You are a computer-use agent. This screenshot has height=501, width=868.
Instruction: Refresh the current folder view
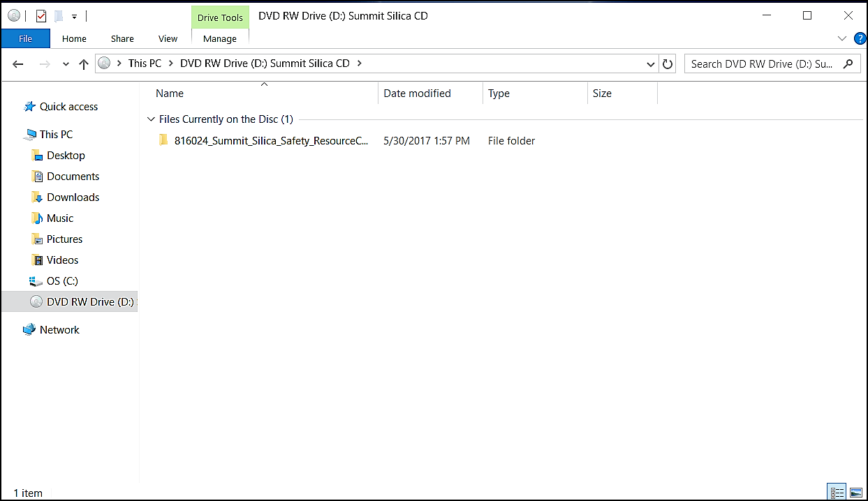coord(668,64)
